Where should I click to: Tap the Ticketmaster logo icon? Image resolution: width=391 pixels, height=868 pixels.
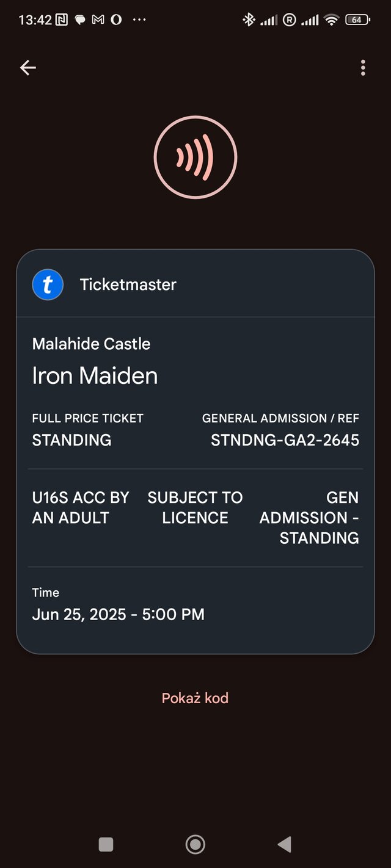click(x=48, y=284)
